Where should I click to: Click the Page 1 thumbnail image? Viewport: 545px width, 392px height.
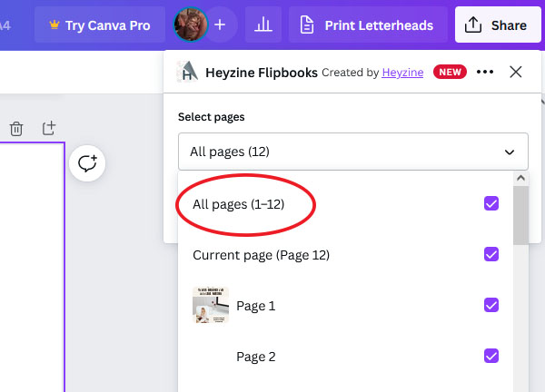click(210, 306)
